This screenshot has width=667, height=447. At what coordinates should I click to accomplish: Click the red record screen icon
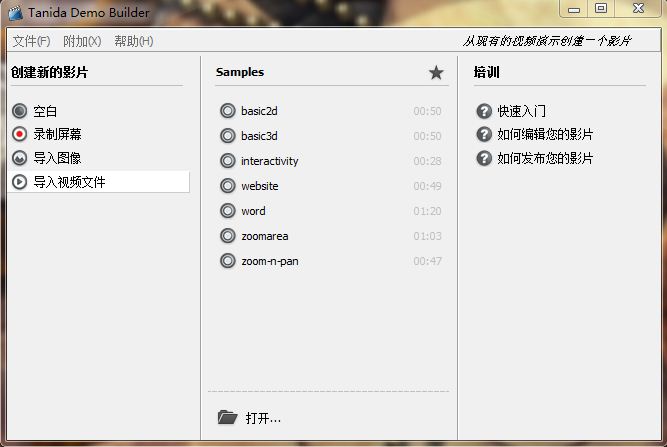point(20,134)
